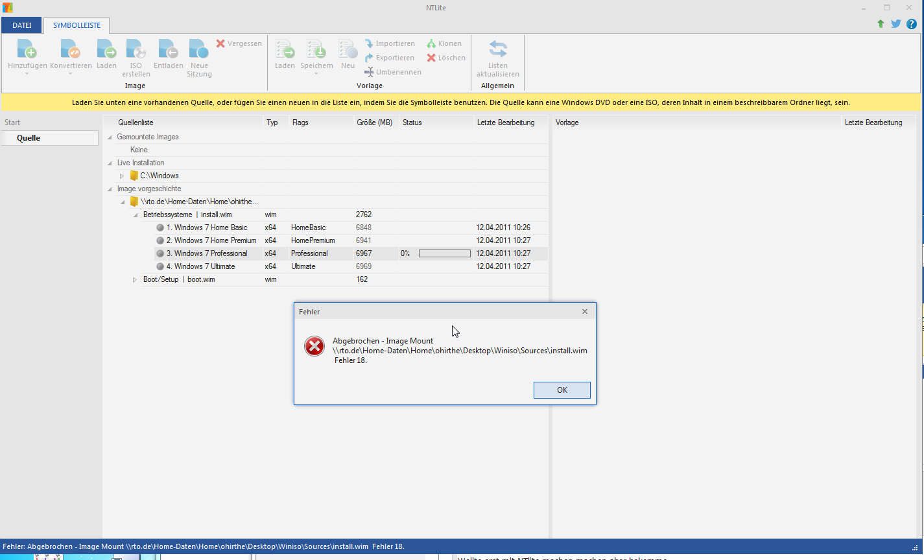924x560 pixels.
Task: Click the NTLite app icon in title bar
Action: 7,8
